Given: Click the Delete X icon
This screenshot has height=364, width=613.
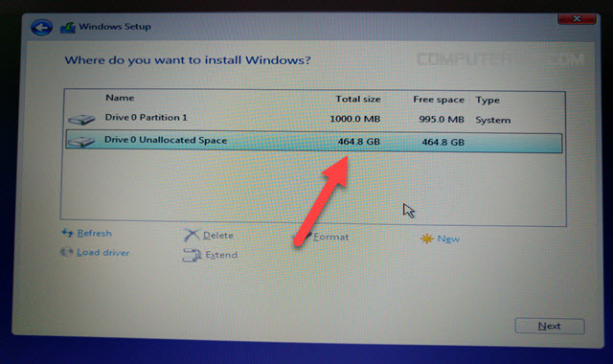Looking at the screenshot, I should point(192,235).
